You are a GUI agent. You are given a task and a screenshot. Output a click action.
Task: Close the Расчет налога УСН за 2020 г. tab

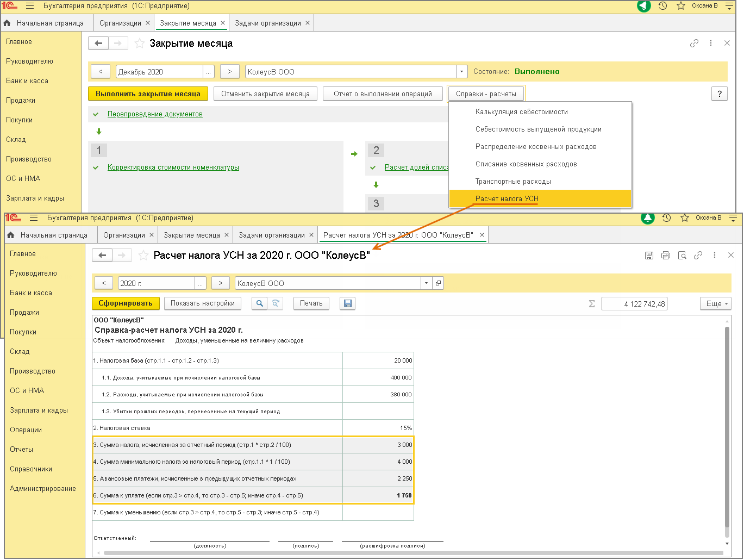point(482,235)
